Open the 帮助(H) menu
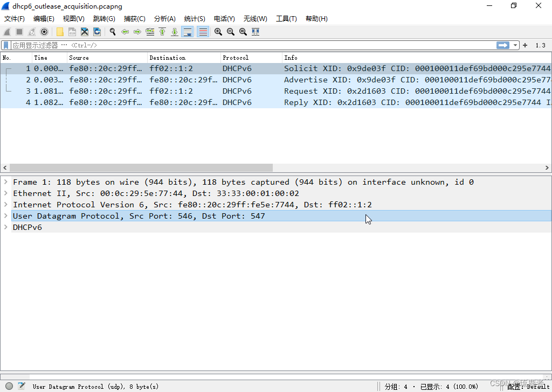This screenshot has height=392, width=552. 316,19
